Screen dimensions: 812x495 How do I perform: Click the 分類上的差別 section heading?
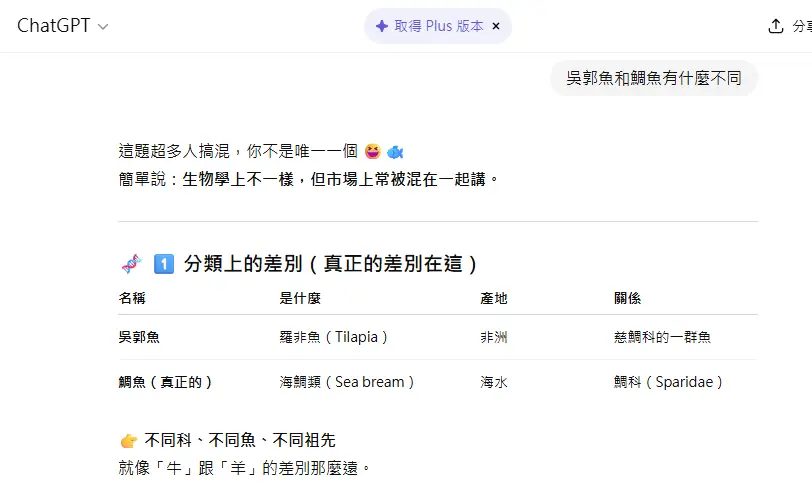(330, 264)
